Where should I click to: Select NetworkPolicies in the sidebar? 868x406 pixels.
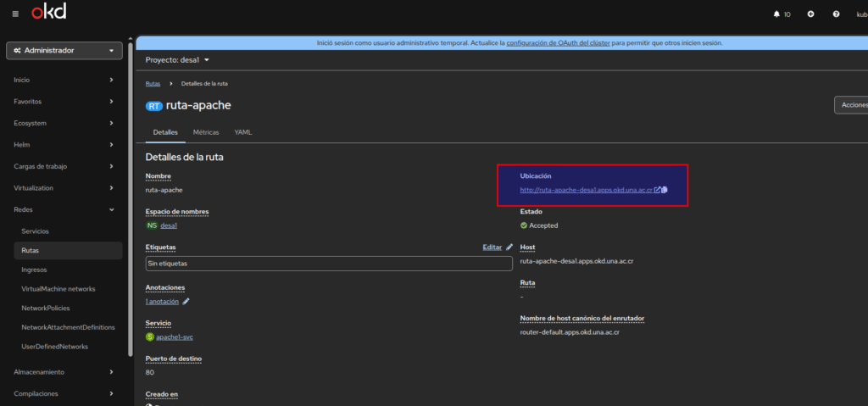[x=45, y=308]
